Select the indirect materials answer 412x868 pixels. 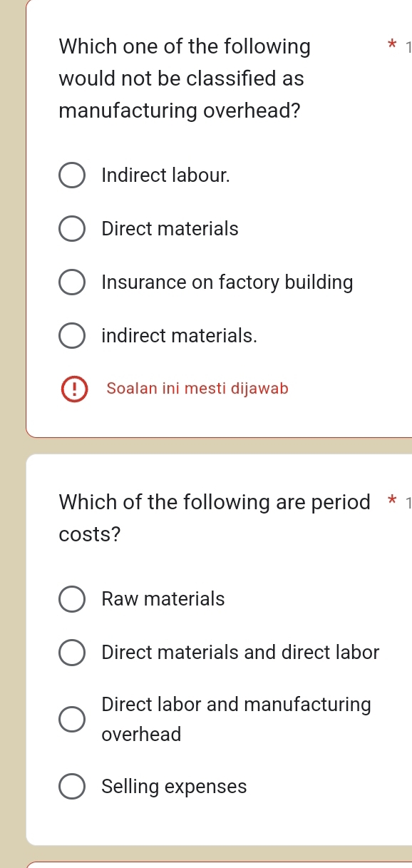coord(72,335)
